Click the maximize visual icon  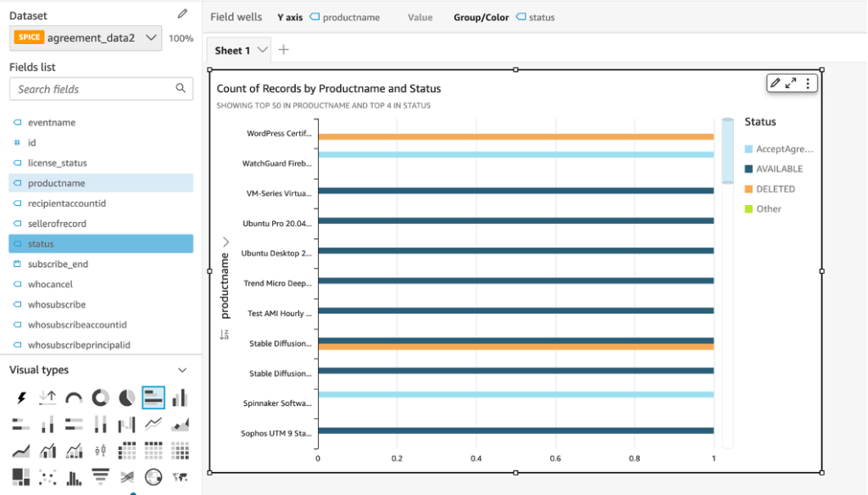tap(792, 83)
